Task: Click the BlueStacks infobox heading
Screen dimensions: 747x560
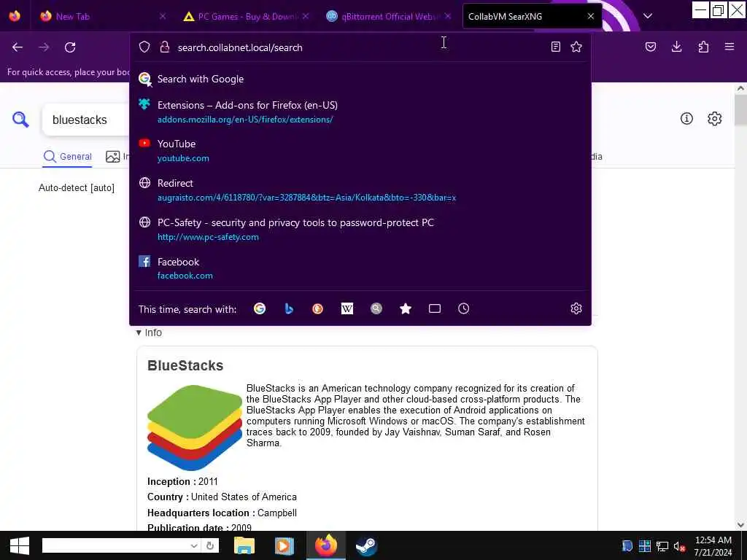Action: [185, 365]
